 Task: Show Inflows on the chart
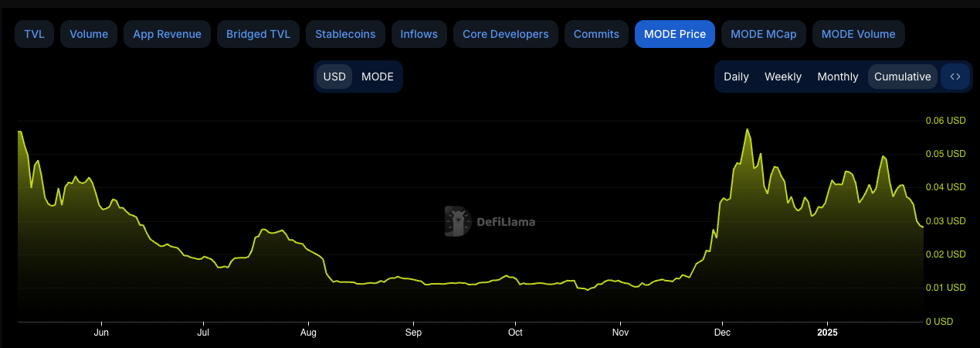419,34
